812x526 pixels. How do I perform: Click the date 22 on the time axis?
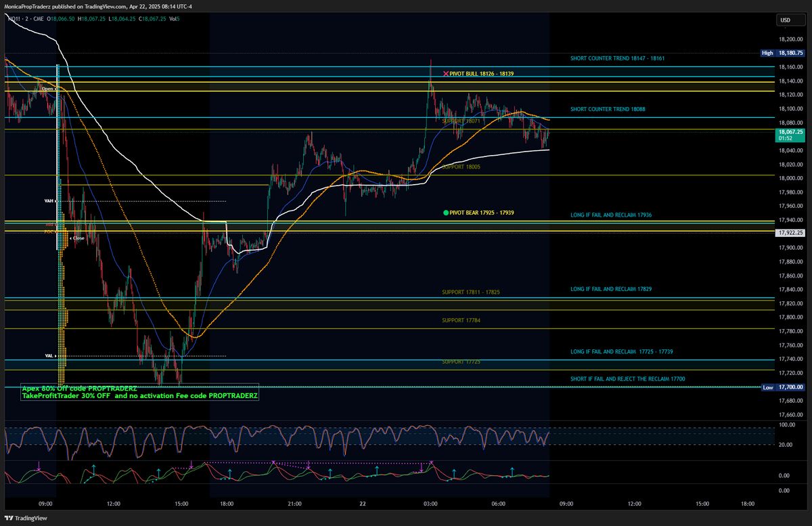[x=361, y=504]
